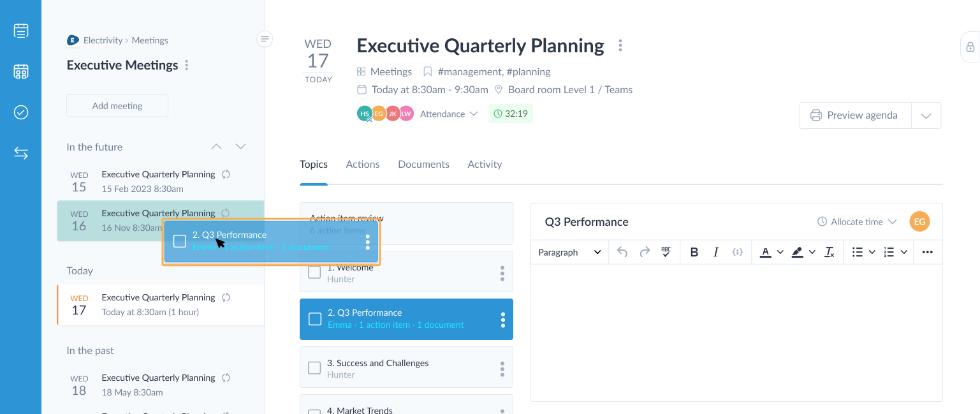Open the calendar view in left sidebar

[x=21, y=71]
